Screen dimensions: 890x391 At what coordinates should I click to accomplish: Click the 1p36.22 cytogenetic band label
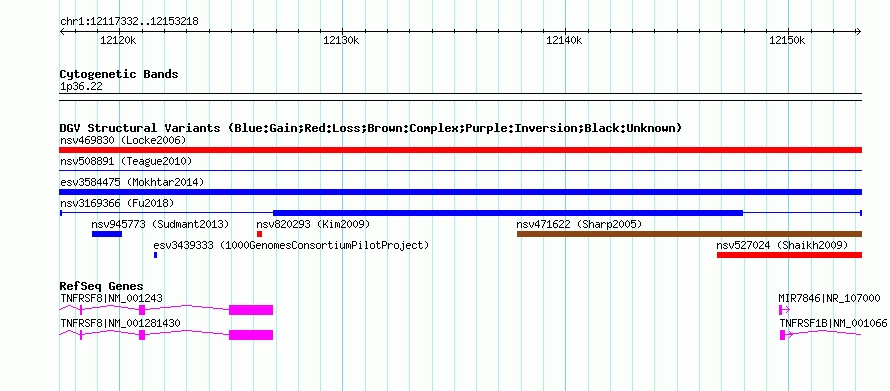[x=81, y=87]
